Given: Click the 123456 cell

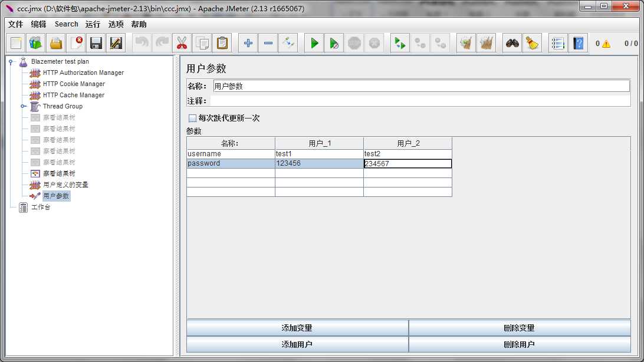Looking at the screenshot, I should (319, 163).
